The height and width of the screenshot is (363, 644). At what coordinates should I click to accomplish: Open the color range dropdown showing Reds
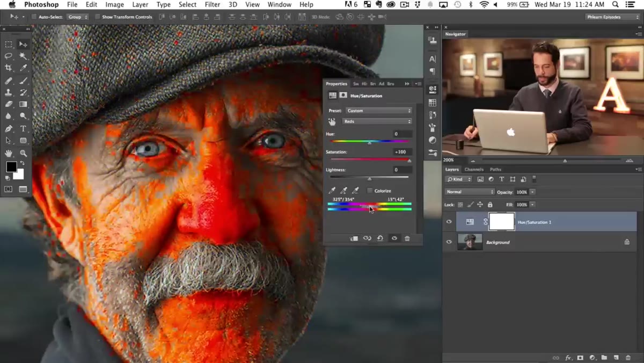(x=377, y=121)
